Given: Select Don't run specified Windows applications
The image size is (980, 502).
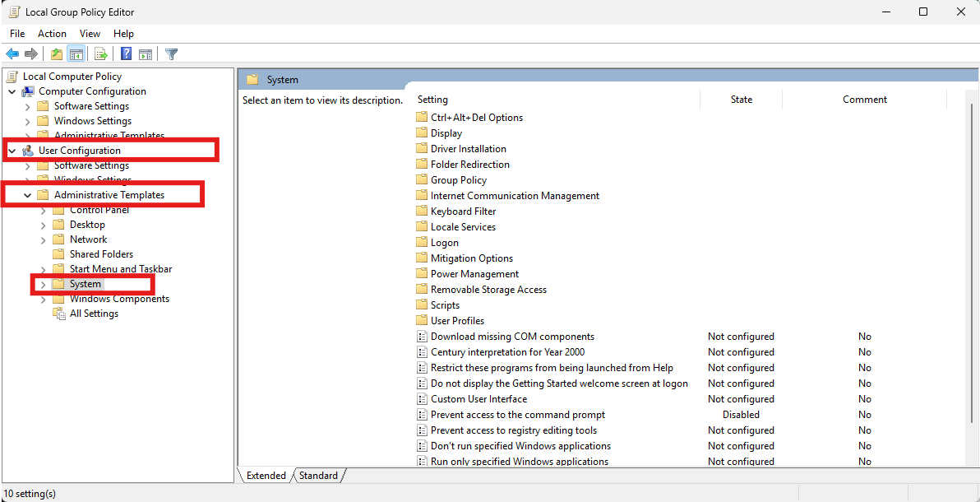Looking at the screenshot, I should point(520,446).
